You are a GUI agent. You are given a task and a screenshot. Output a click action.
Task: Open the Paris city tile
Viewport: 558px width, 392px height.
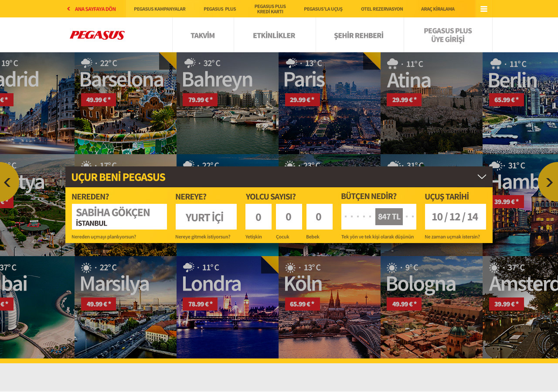point(330,103)
